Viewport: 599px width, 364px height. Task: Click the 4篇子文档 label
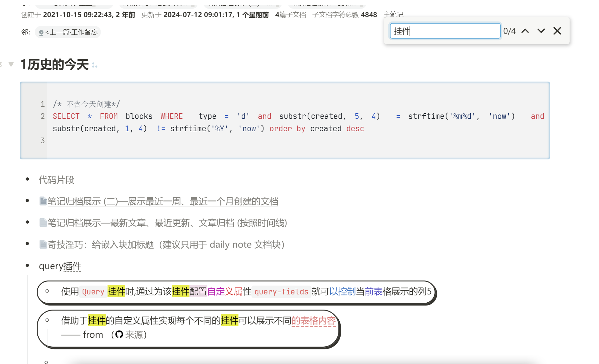[290, 15]
